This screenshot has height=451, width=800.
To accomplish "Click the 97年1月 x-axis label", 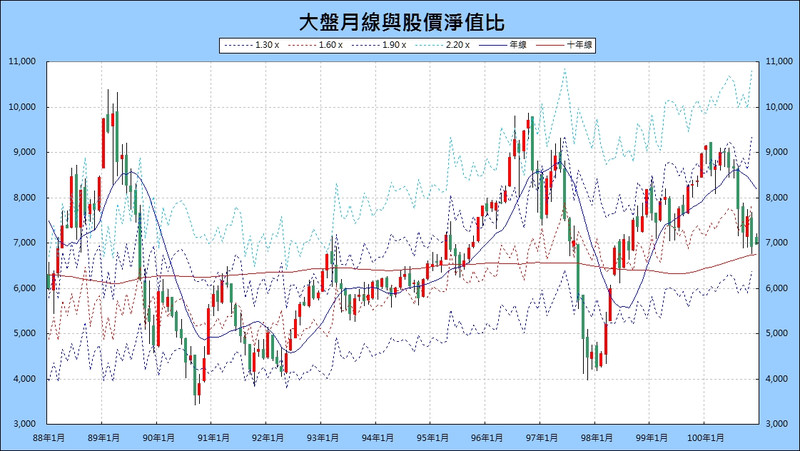I will (x=542, y=438).
